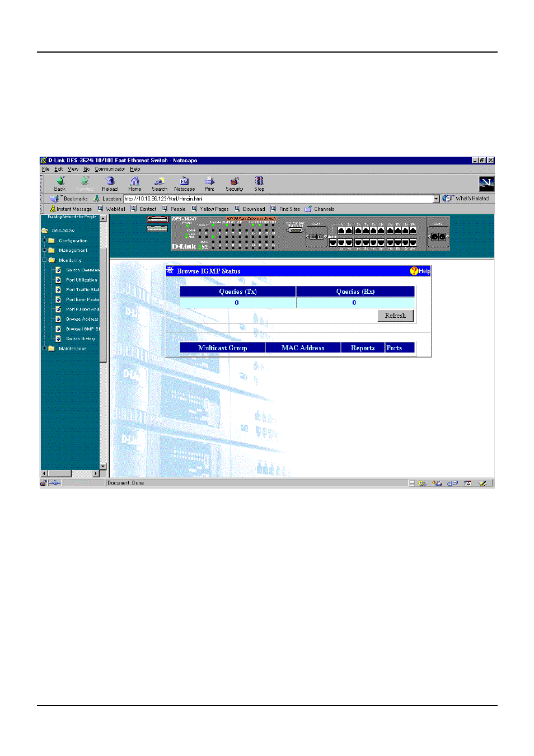Image resolution: width=534 pixels, height=756 pixels.
Task: Open the WebMail toolbar shortcut
Action: pyautogui.click(x=111, y=209)
